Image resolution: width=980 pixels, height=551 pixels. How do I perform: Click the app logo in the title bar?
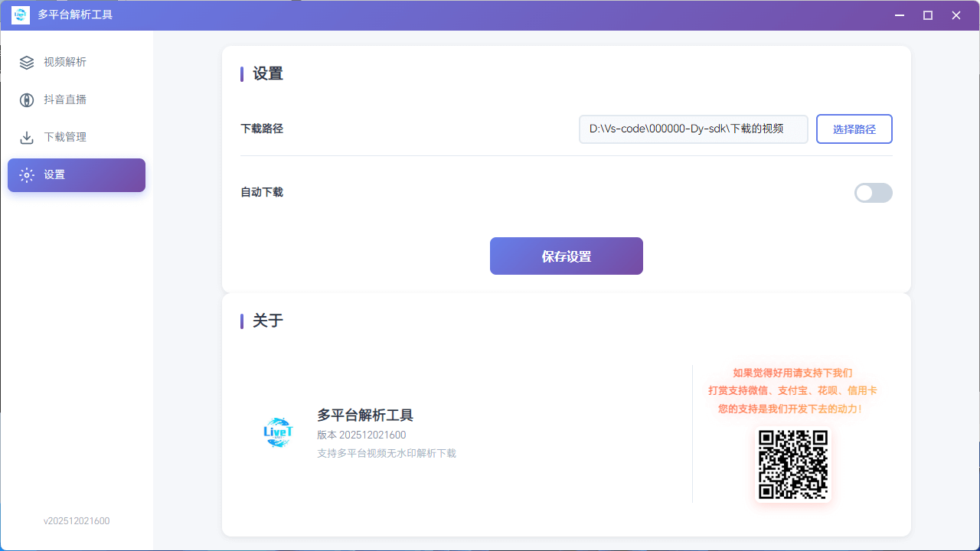pyautogui.click(x=20, y=15)
